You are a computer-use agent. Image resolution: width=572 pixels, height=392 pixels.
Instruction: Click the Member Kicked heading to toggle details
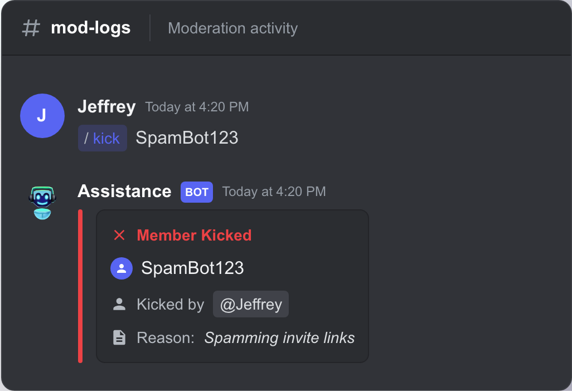194,235
